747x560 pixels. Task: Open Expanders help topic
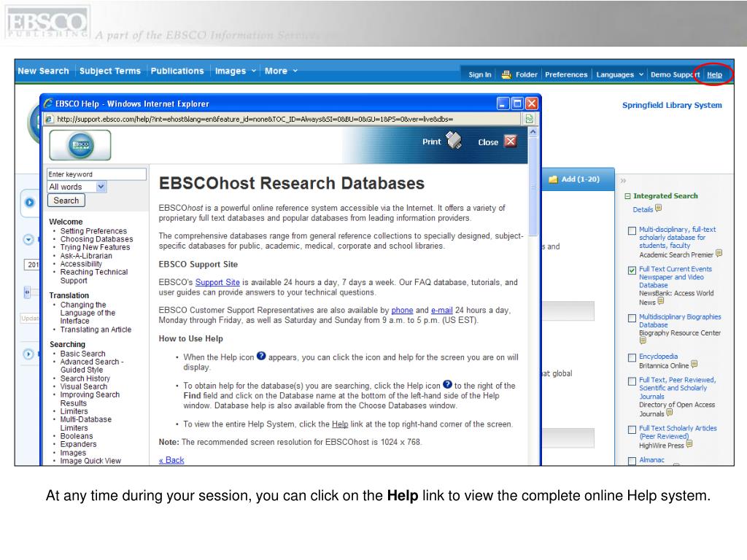coord(78,444)
